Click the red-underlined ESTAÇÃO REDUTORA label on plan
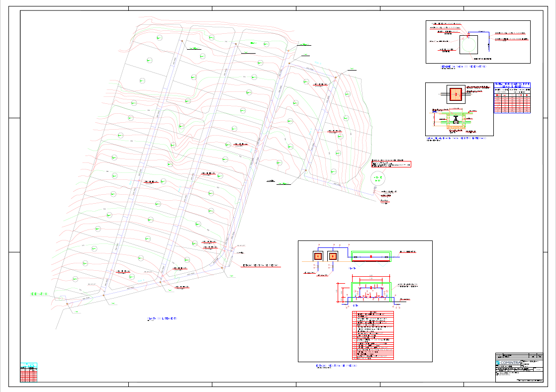Screen dimensions: 556x392 pos(261,266)
